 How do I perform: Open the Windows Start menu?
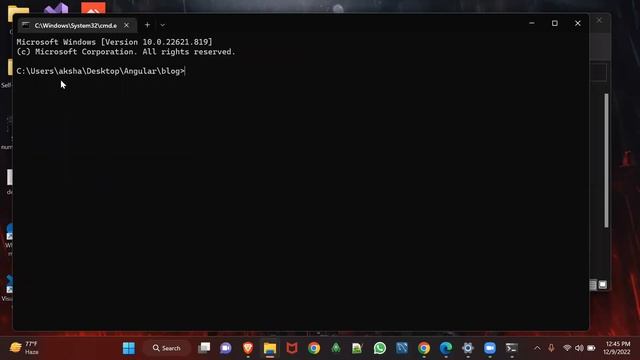pyautogui.click(x=129, y=348)
